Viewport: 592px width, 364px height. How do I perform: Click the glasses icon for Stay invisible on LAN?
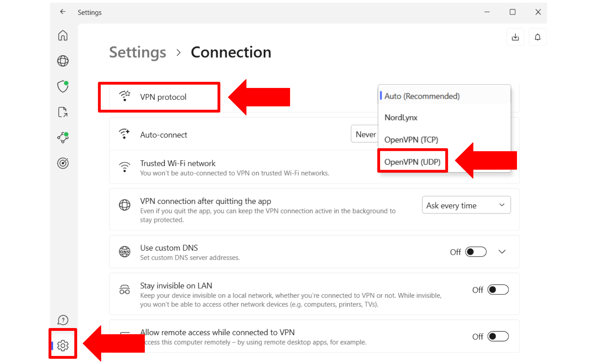click(x=125, y=290)
